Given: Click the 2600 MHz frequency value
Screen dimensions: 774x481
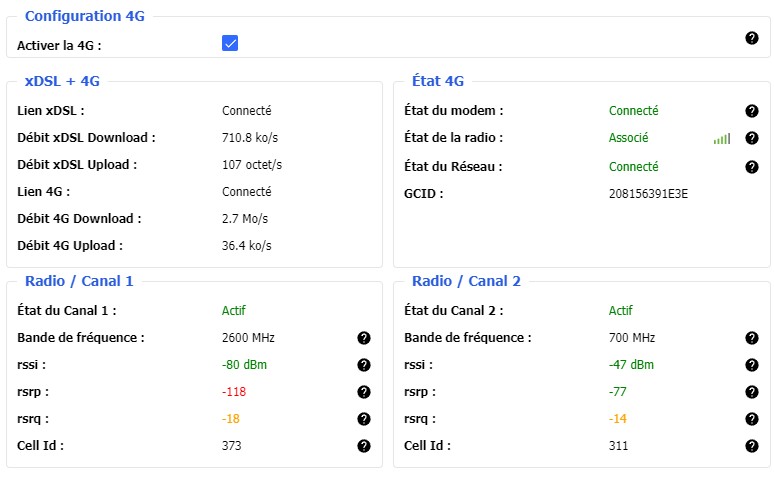Looking at the screenshot, I should (248, 338).
